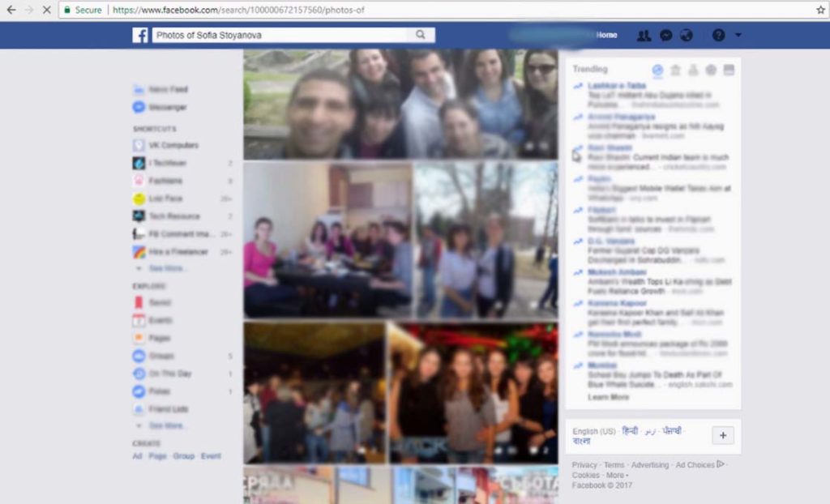
Task: Open VK Computers shortcut
Action: click(x=166, y=145)
